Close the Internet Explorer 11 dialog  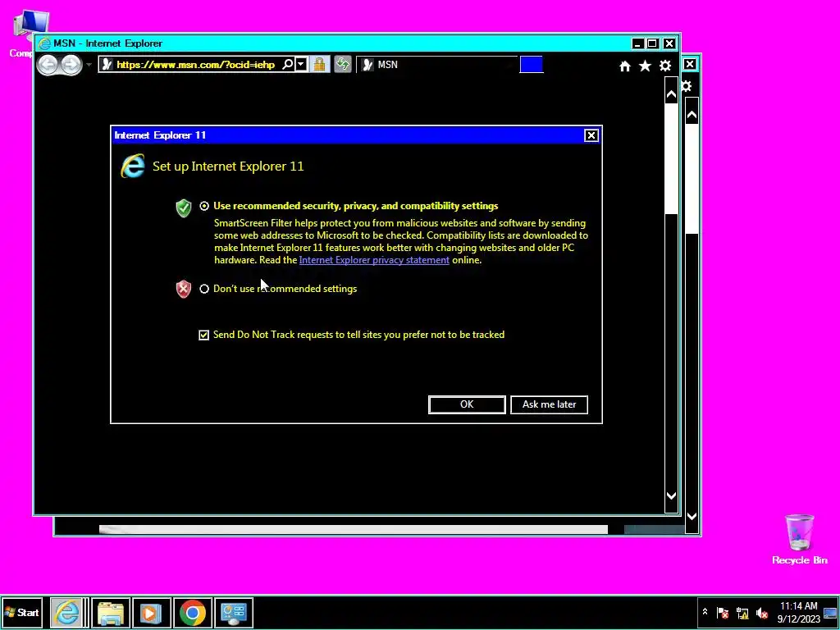[591, 135]
